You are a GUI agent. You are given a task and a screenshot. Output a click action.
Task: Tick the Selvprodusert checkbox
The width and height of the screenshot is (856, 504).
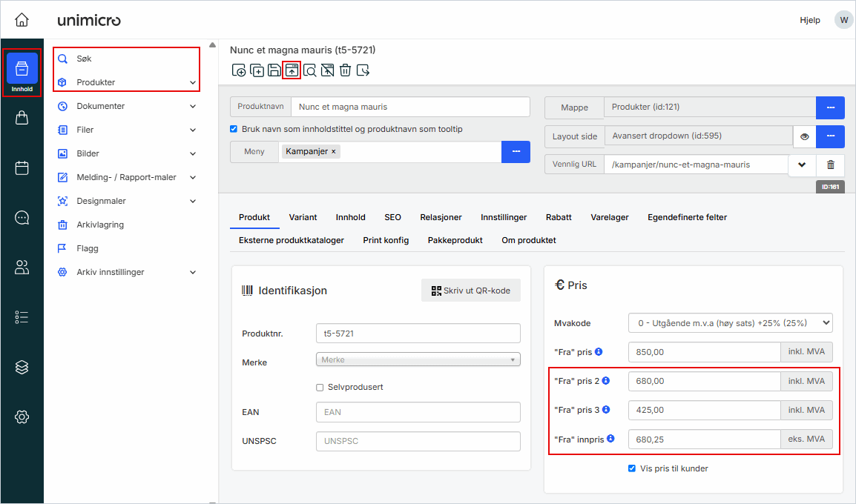(x=320, y=387)
